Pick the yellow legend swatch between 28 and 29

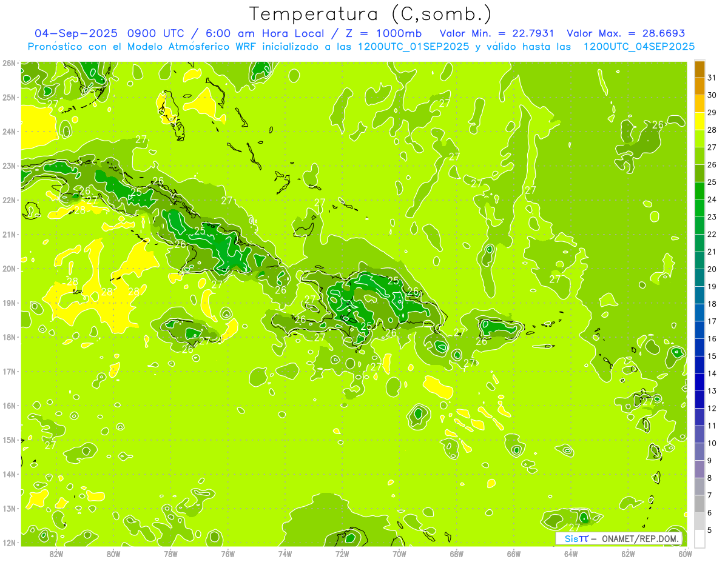pyautogui.click(x=699, y=121)
